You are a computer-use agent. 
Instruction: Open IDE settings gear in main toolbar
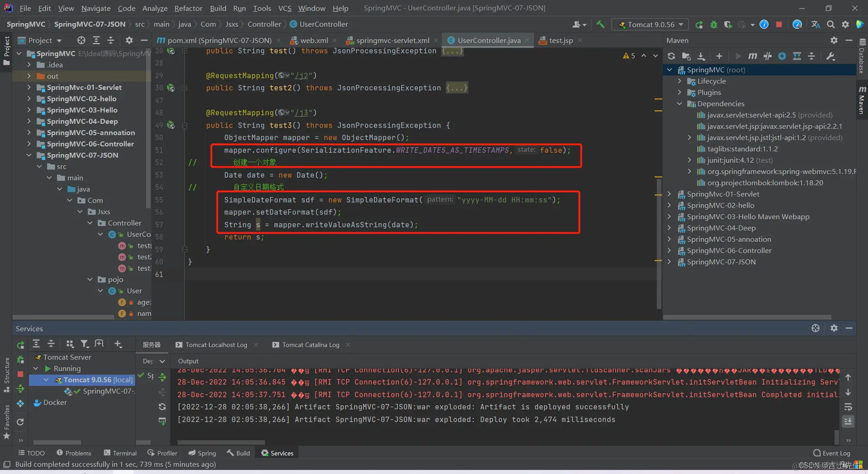click(x=845, y=24)
